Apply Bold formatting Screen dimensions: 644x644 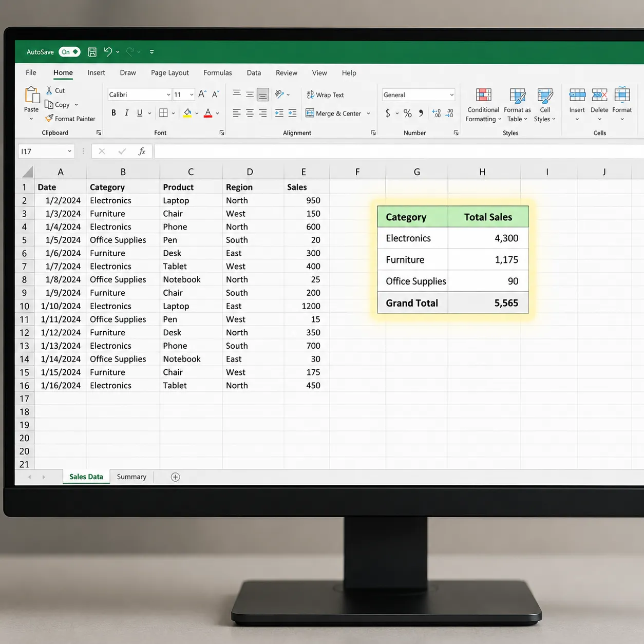coord(113,113)
